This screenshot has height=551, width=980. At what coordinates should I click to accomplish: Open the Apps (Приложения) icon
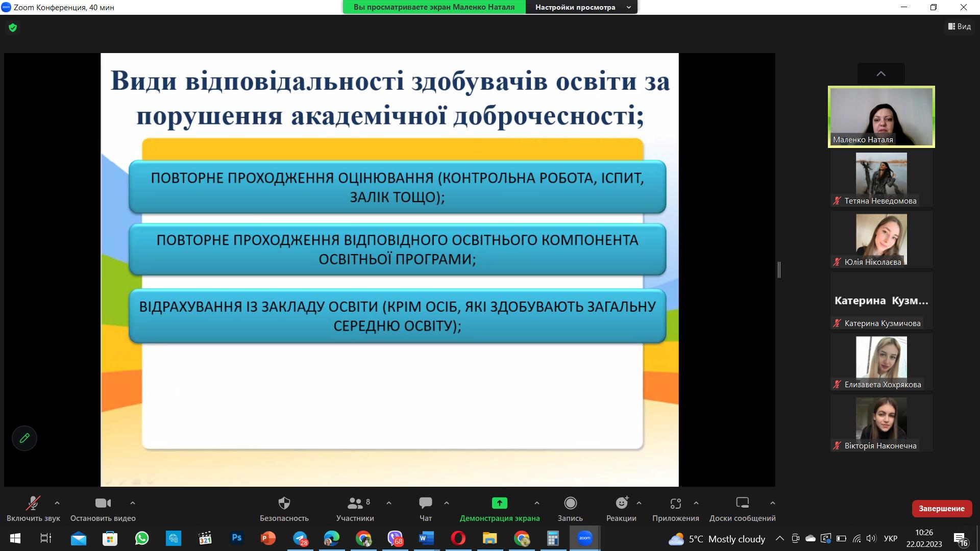pos(675,504)
